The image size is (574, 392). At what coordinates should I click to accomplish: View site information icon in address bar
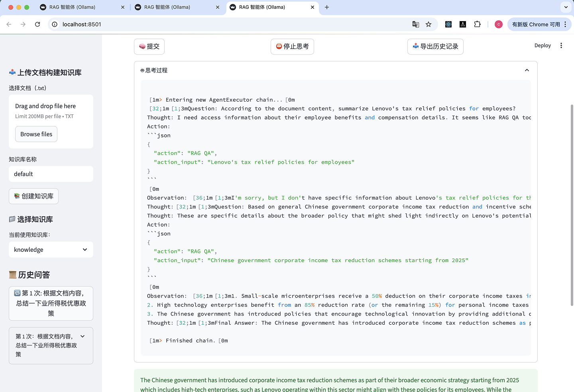pyautogui.click(x=55, y=24)
